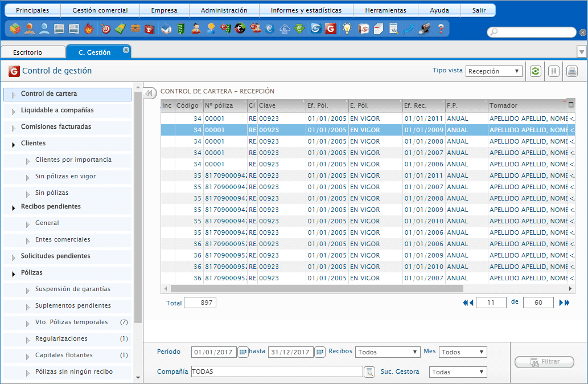This screenshot has height=384, width=588.
Task: Jump to the last page
Action: point(567,303)
